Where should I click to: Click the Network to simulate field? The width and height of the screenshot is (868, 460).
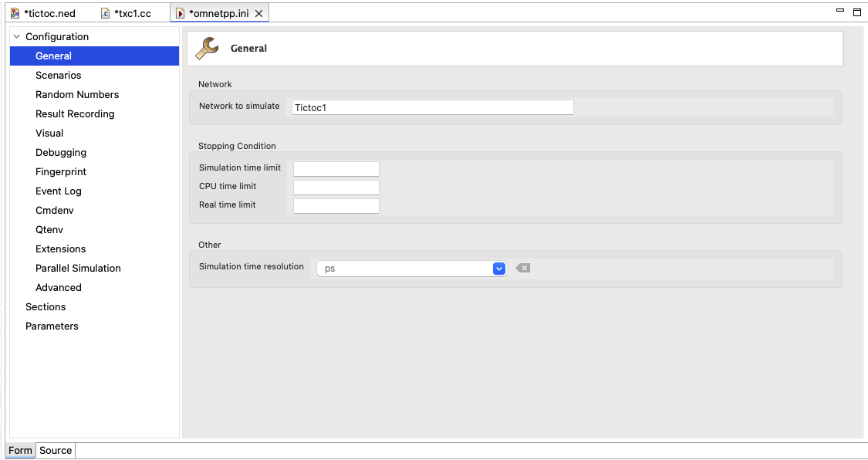click(432, 107)
